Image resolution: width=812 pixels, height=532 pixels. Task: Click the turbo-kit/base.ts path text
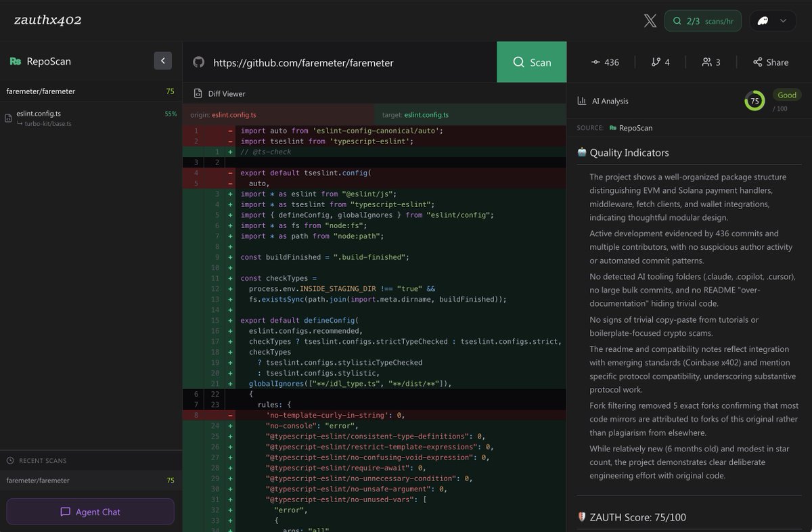point(49,124)
